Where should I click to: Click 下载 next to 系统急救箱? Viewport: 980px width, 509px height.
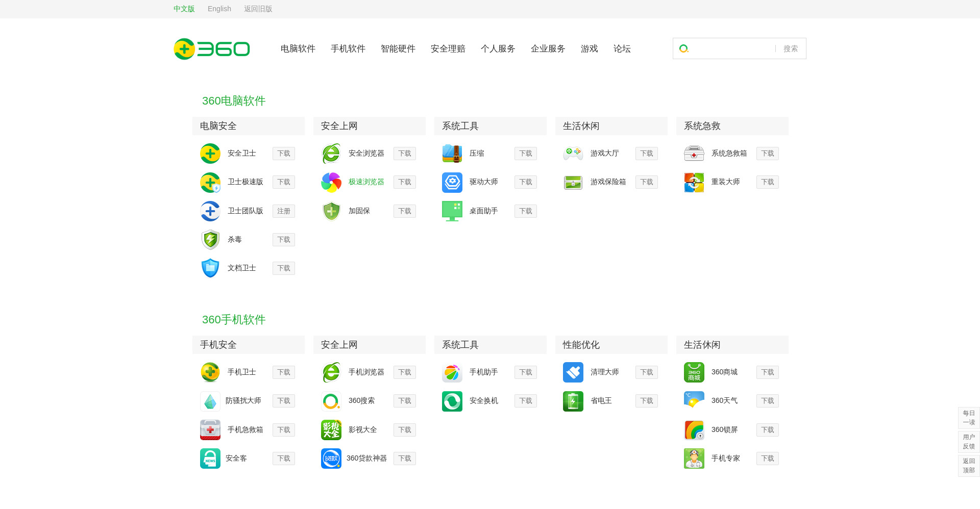(x=768, y=154)
